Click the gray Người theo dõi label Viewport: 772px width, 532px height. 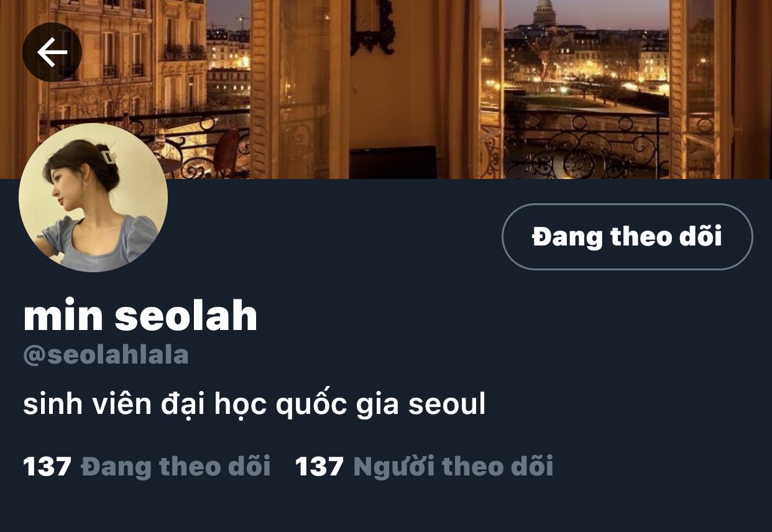[x=453, y=466]
